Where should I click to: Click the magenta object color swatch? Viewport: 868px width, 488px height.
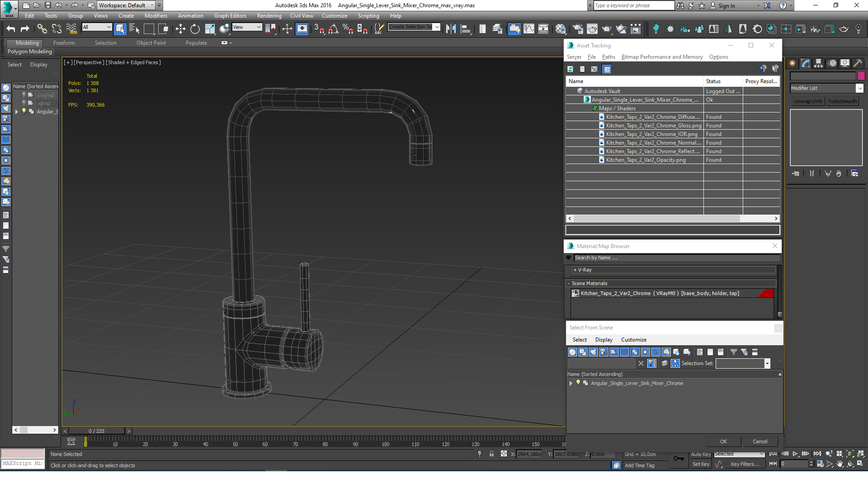tap(861, 76)
